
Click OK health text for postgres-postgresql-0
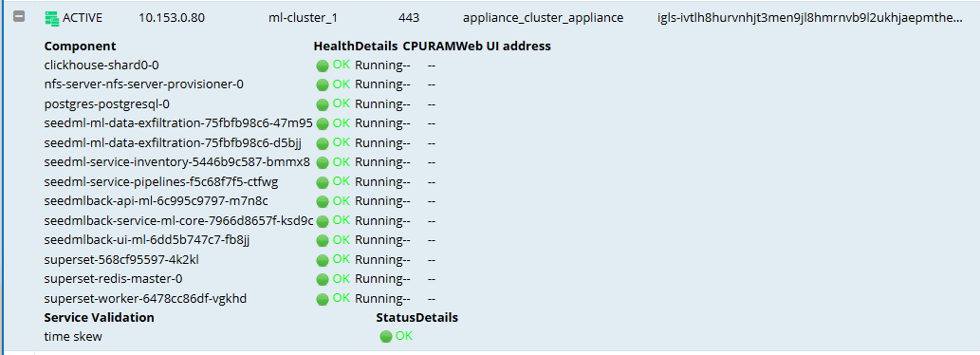click(342, 103)
